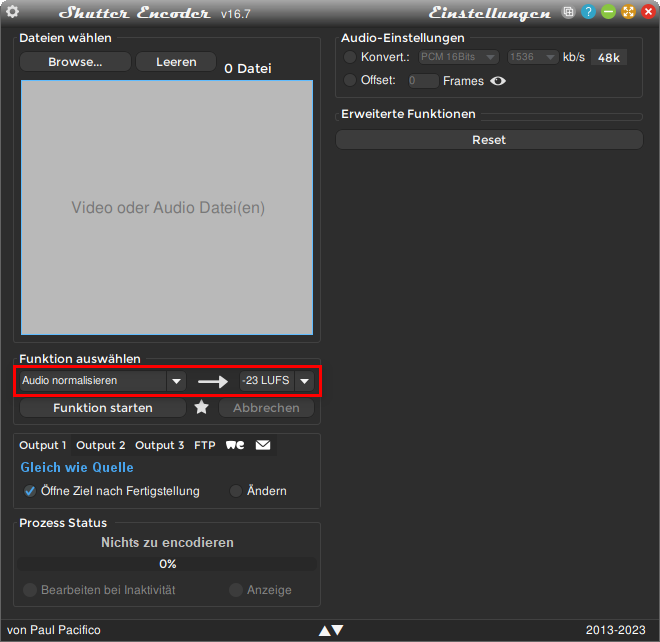The width and height of the screenshot is (660, 642).
Task: Select the Ändern radio option
Action: (236, 491)
